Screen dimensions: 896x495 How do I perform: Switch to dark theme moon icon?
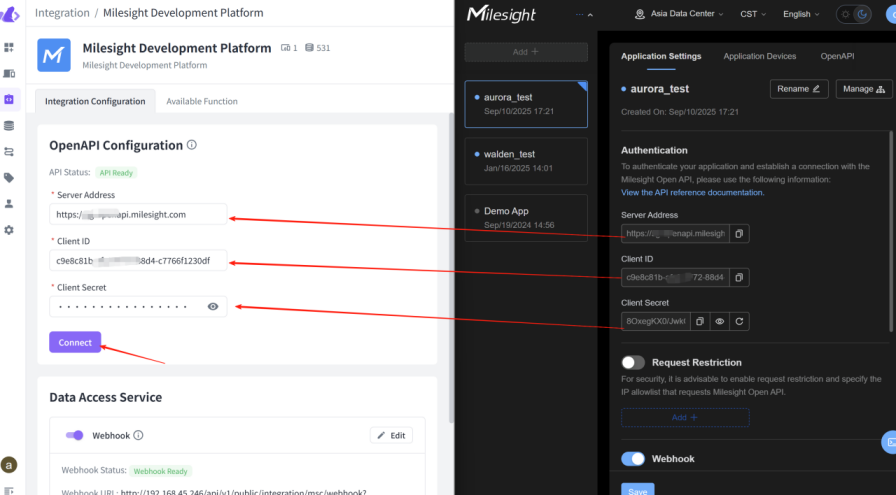(x=862, y=14)
